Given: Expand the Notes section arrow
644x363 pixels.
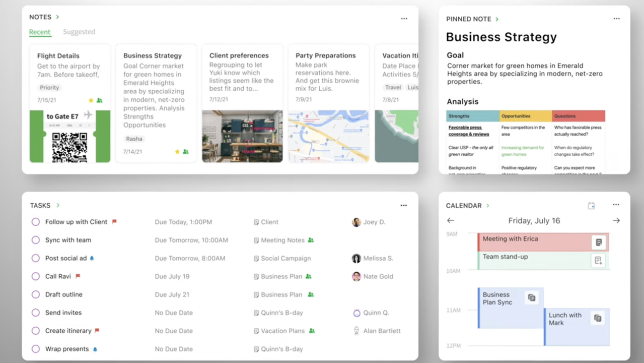Looking at the screenshot, I should 57,17.
